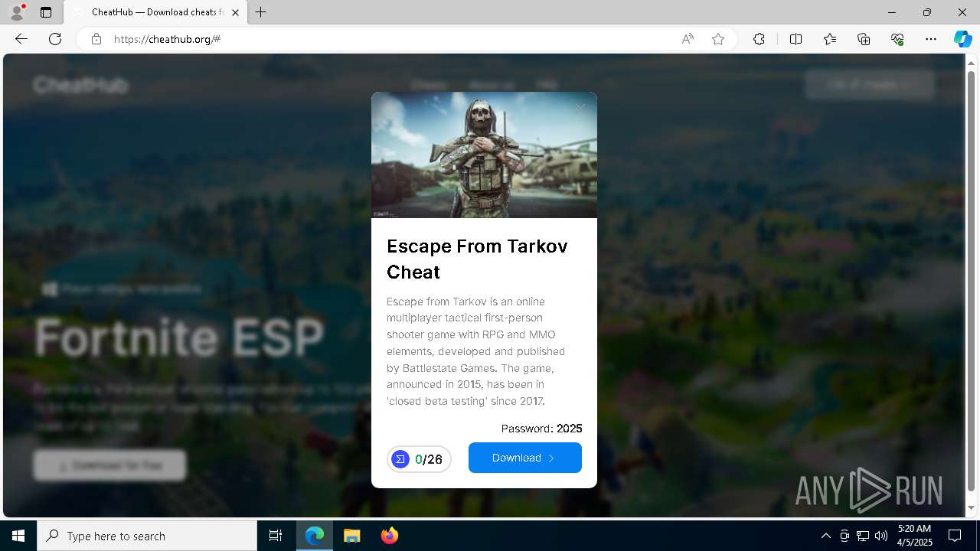Open File Explorer from the taskbar
This screenshot has height=551, width=980.
click(351, 536)
